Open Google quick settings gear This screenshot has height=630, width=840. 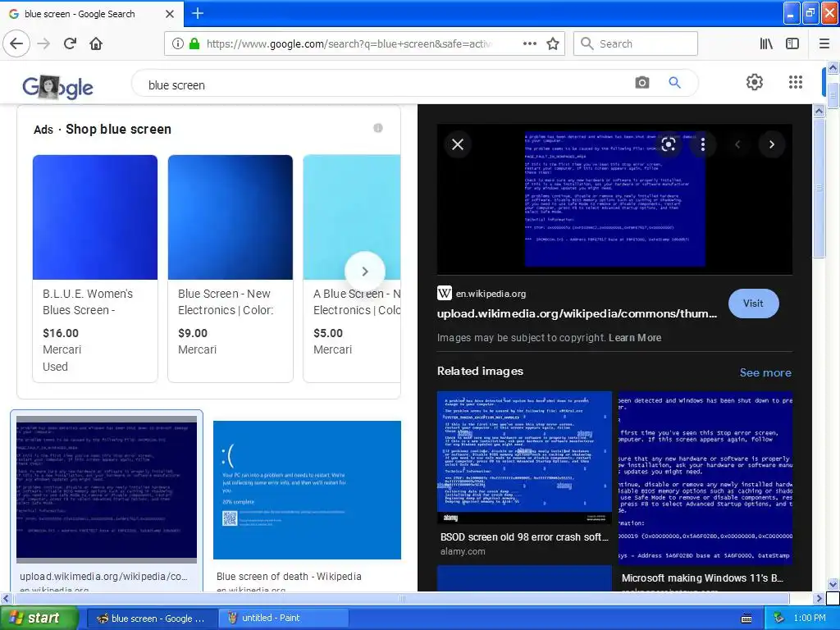[755, 82]
